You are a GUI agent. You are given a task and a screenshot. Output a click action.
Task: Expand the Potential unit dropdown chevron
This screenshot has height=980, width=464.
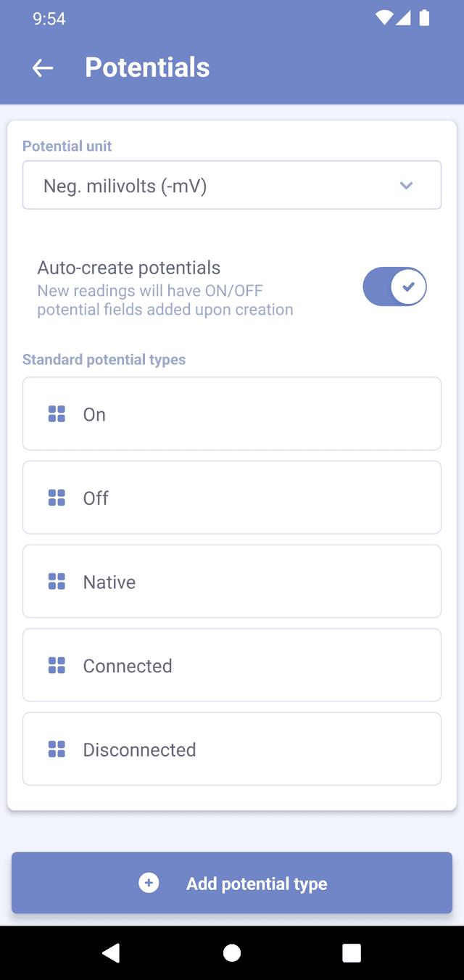pos(406,186)
